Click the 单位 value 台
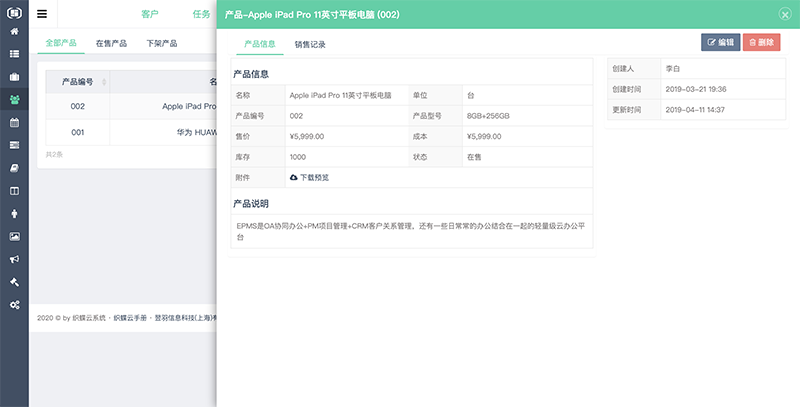This screenshot has height=407, width=800. coord(470,95)
